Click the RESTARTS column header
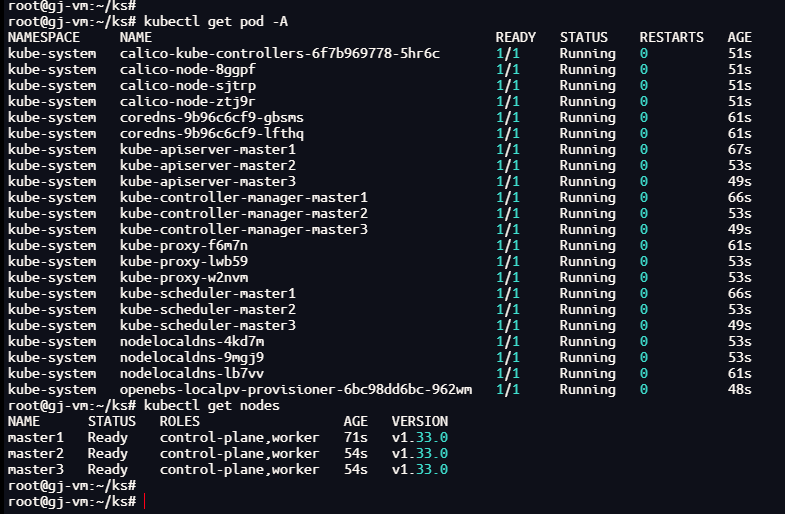This screenshot has height=514, width=785. point(671,37)
